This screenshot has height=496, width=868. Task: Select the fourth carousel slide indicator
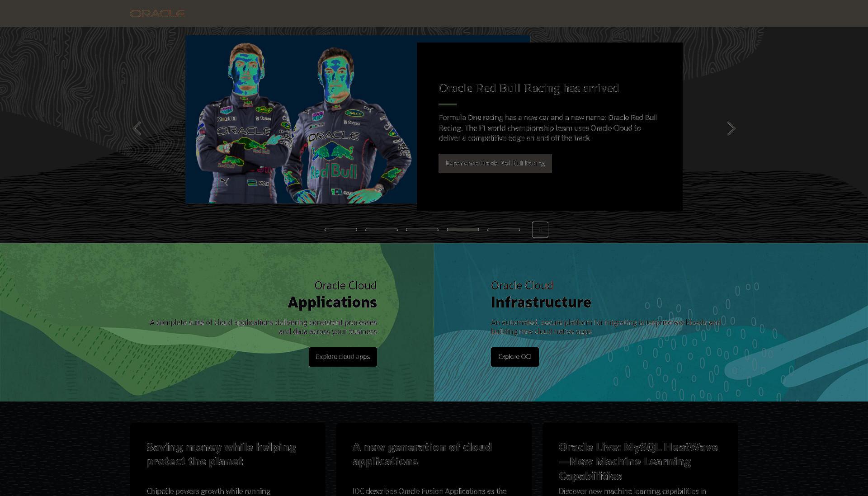coord(463,230)
